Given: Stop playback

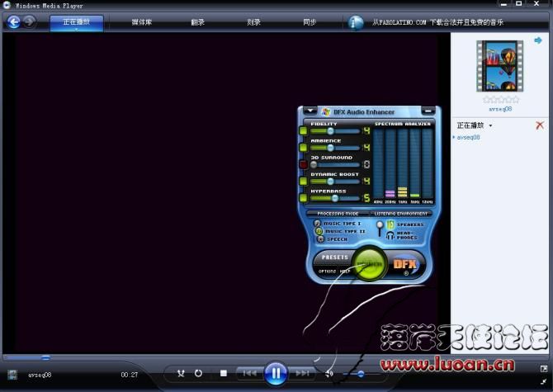Looking at the screenshot, I should pos(223,373).
